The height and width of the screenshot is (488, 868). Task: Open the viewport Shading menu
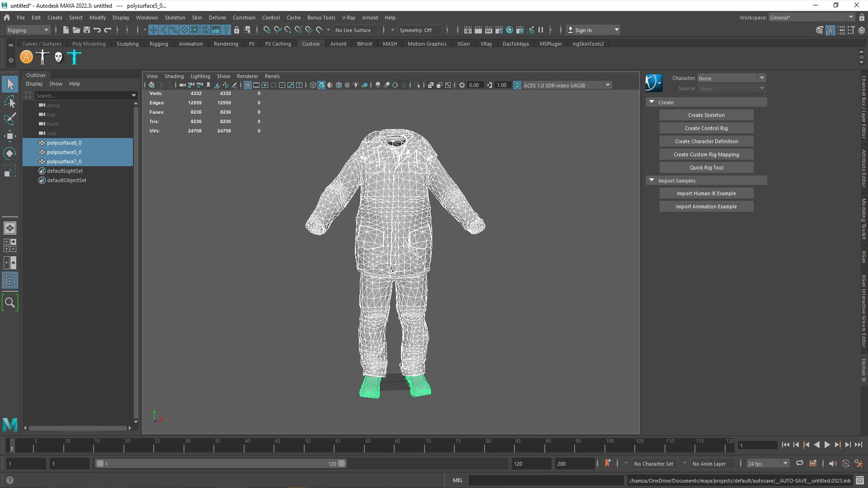pos(174,76)
